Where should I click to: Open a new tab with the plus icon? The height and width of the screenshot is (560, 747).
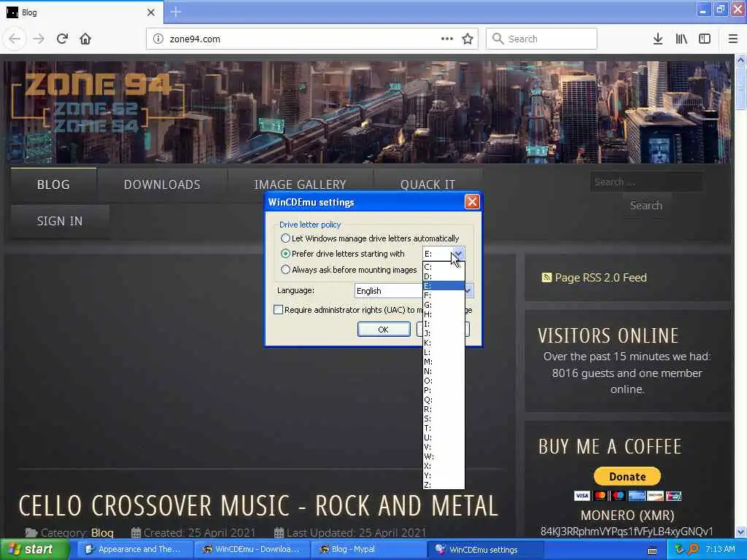click(176, 12)
